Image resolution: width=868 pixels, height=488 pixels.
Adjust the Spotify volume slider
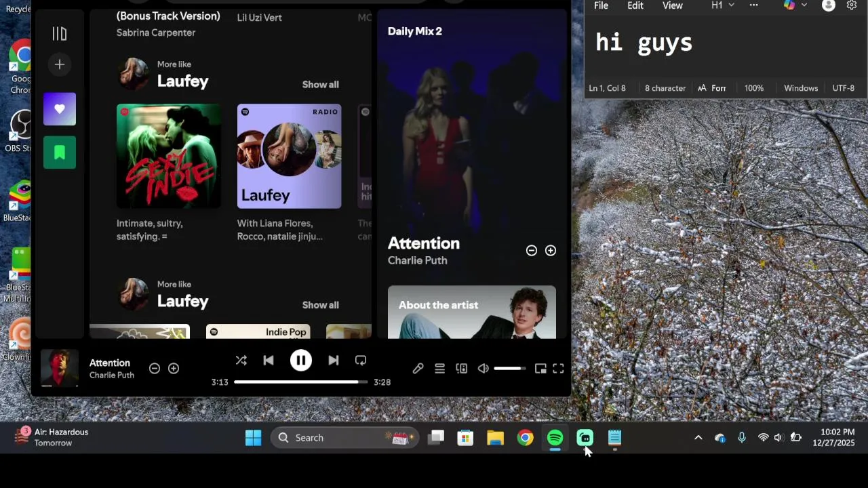pos(510,369)
